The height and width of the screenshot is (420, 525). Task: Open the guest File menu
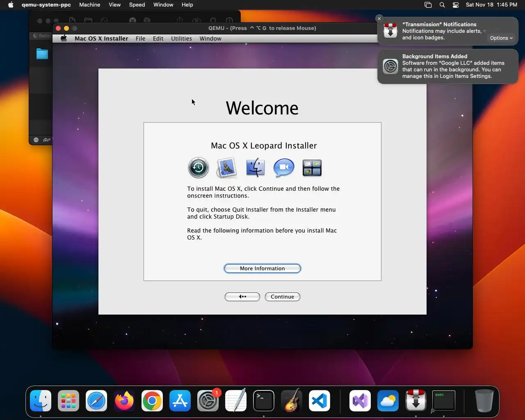(x=140, y=39)
